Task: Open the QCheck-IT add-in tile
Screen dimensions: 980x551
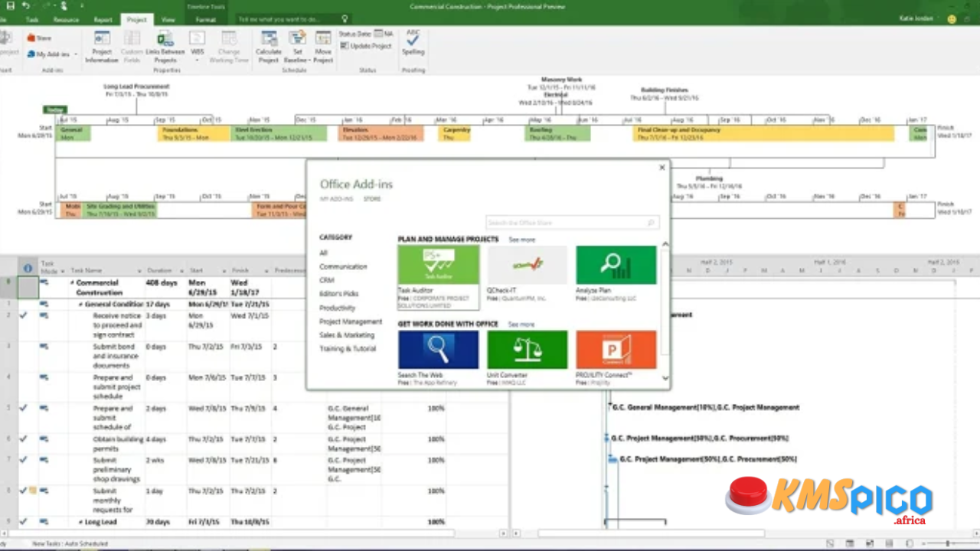Action: (x=528, y=273)
